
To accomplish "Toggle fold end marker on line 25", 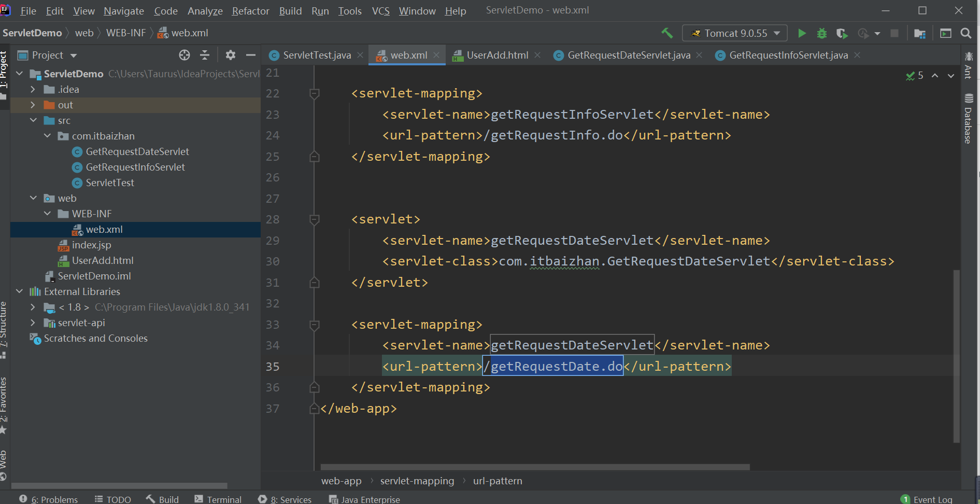I will click(314, 157).
